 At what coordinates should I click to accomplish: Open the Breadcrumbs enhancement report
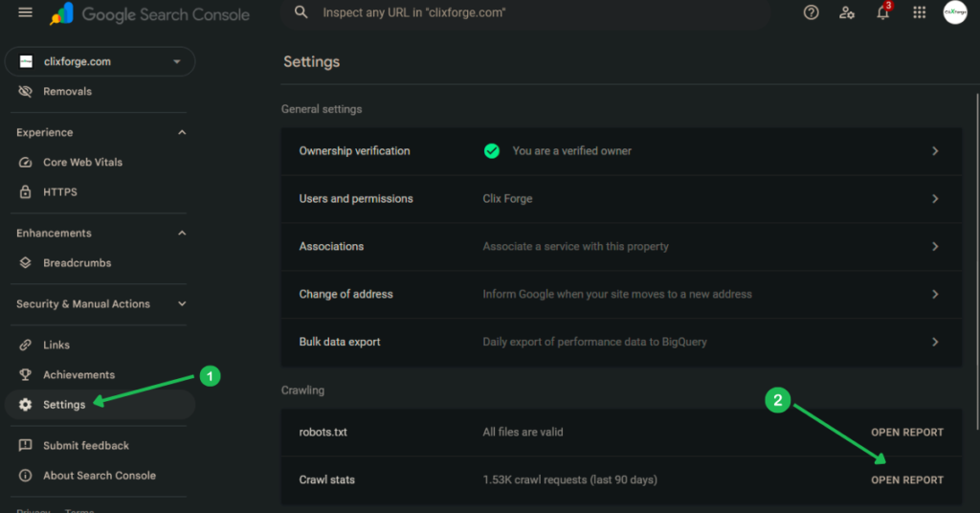[x=77, y=263]
